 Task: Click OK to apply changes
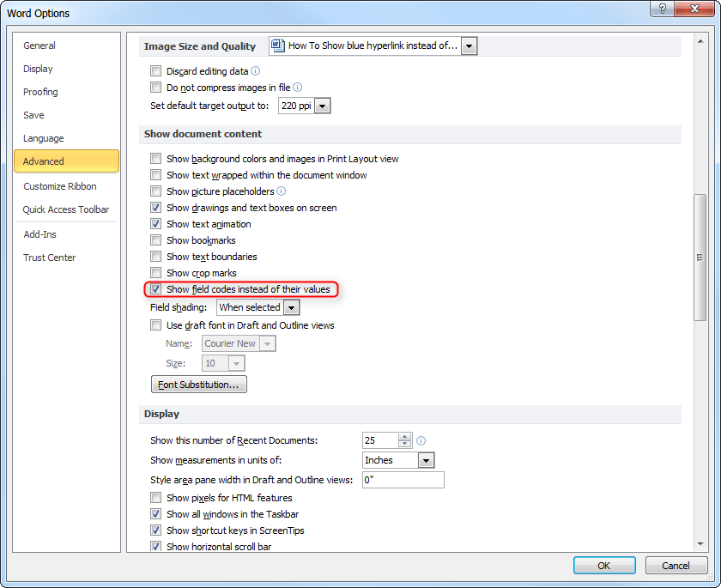(x=604, y=565)
